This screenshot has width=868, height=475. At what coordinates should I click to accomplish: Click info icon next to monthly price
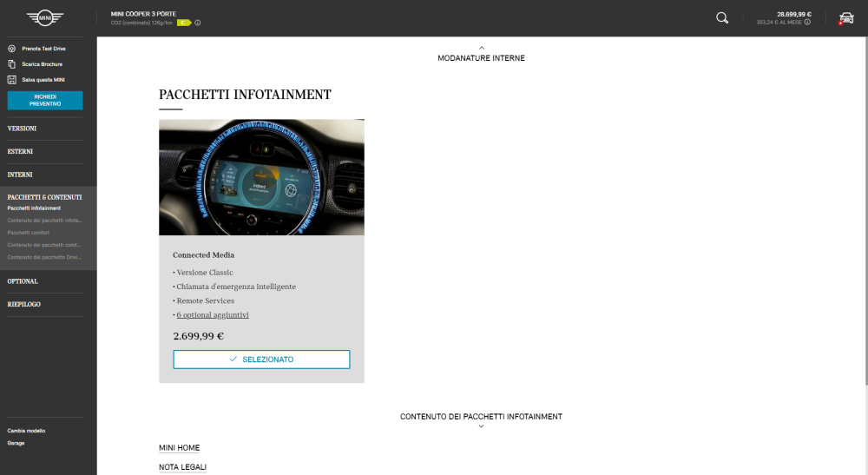point(807,23)
